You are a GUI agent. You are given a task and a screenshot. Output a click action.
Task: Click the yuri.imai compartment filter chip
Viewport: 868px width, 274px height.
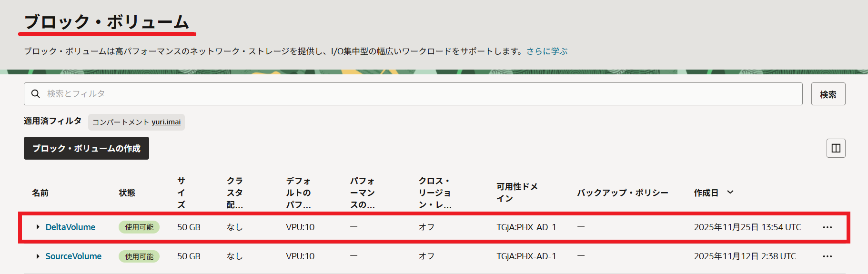(x=136, y=122)
